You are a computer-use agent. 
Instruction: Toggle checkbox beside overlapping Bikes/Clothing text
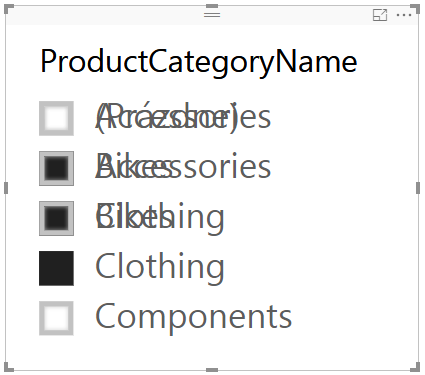tap(56, 218)
